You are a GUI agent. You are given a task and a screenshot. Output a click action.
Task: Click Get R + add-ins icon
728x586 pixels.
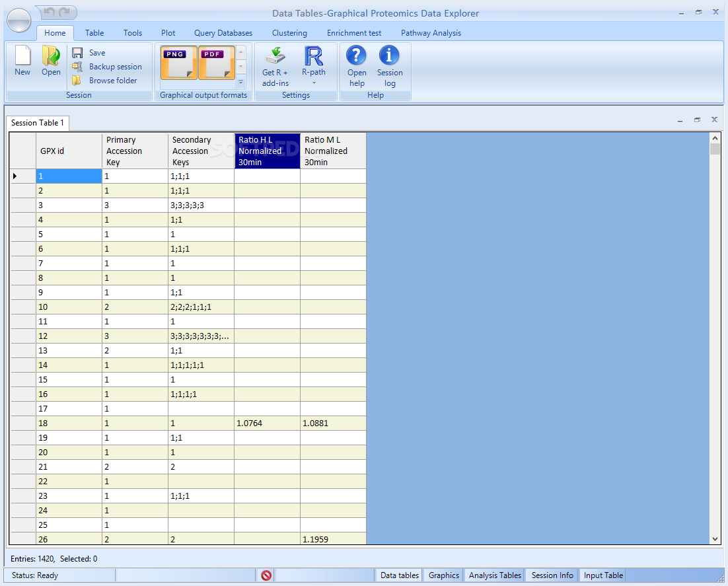click(275, 55)
